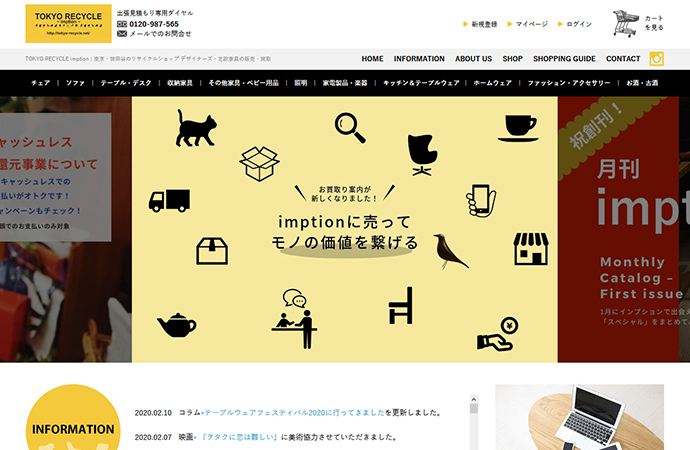Image resolution: width=690 pixels, height=450 pixels.
Task: Click the storefront shop icon
Action: coord(531,249)
